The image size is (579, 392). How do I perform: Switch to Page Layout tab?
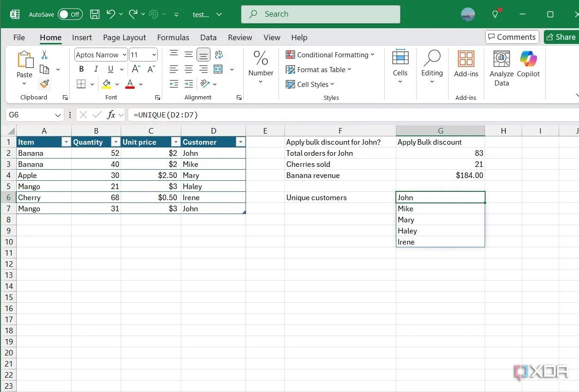(x=124, y=37)
